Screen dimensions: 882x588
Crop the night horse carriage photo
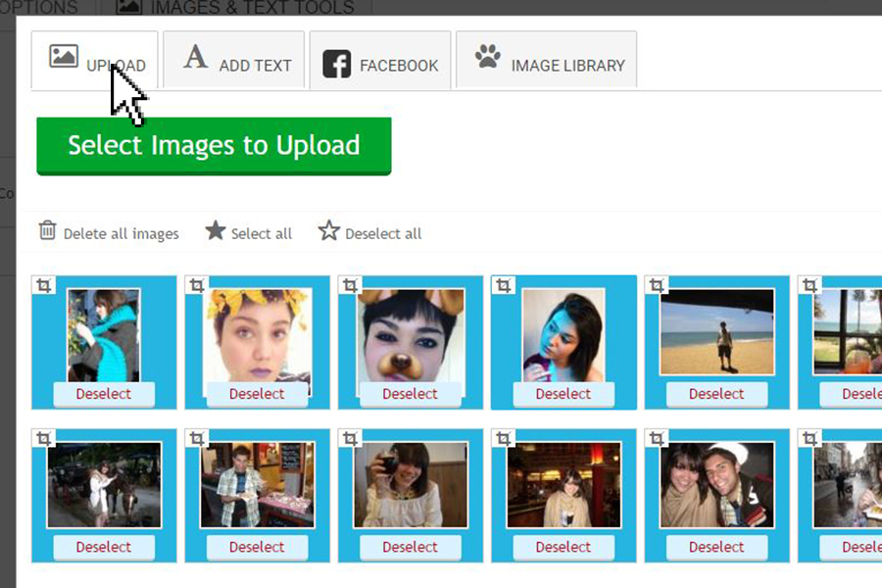[44, 438]
